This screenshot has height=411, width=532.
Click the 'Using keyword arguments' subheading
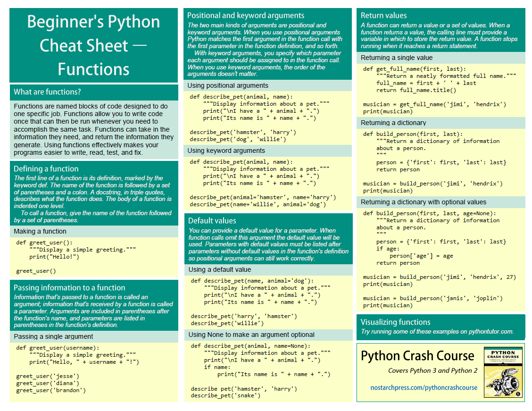coord(226,151)
